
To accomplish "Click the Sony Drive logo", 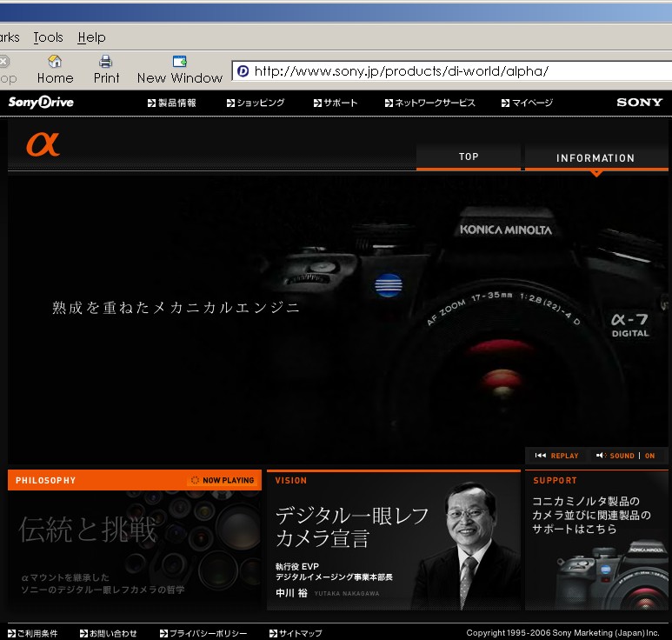I will coord(41,103).
